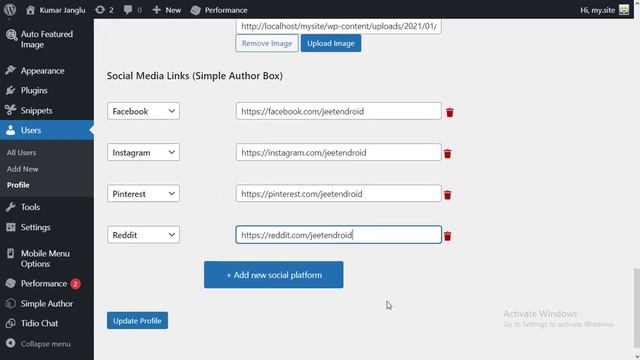Click the Update Profile button
The width and height of the screenshot is (640, 360).
(x=137, y=320)
